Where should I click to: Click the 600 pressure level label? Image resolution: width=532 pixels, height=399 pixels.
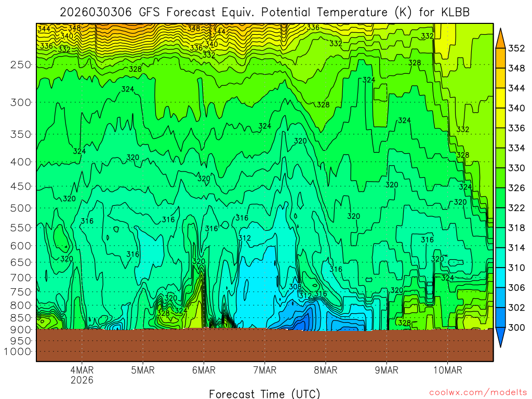pos(21,246)
